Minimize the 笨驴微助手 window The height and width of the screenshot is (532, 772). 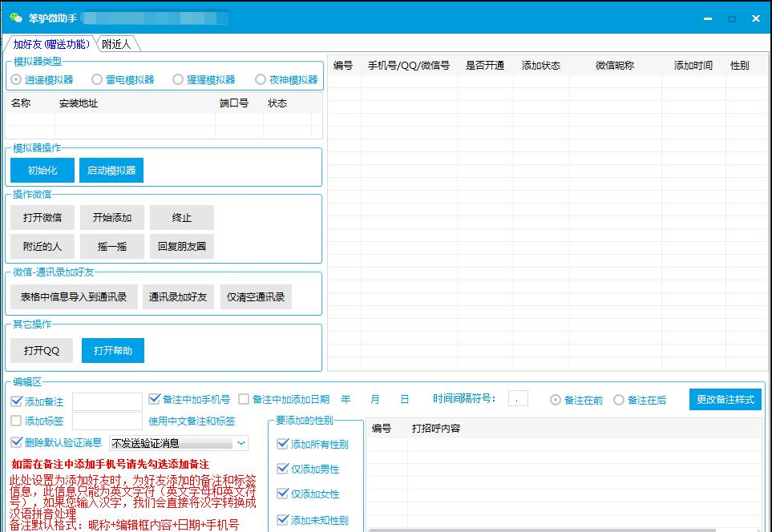(708, 18)
